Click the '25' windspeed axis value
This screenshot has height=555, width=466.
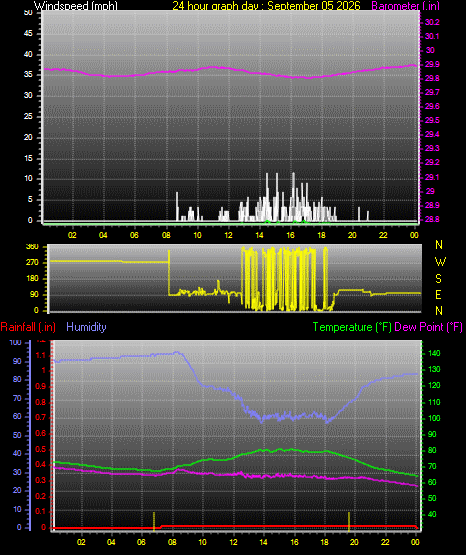pos(28,116)
